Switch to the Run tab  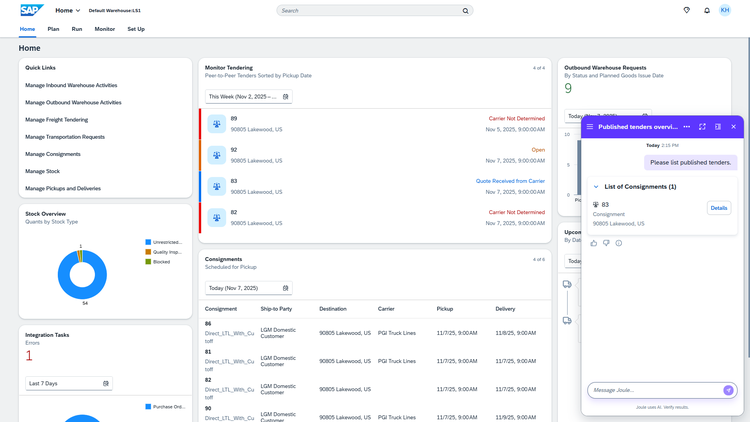tap(77, 29)
